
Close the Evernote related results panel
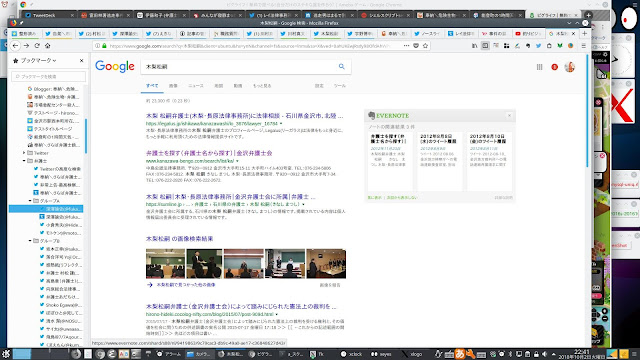[x=509, y=116]
